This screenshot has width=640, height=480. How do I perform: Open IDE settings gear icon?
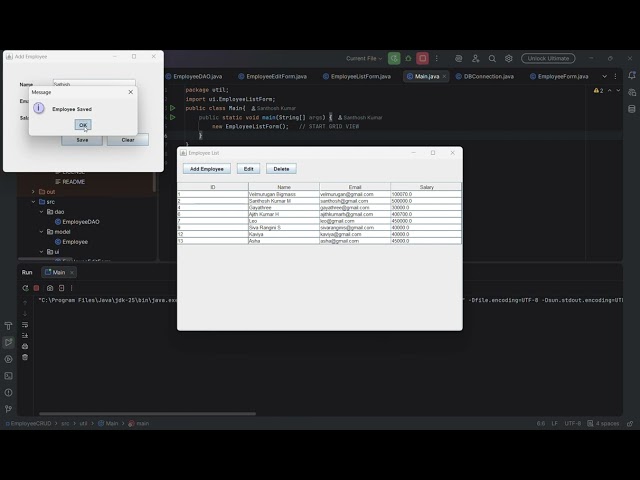[x=509, y=58]
